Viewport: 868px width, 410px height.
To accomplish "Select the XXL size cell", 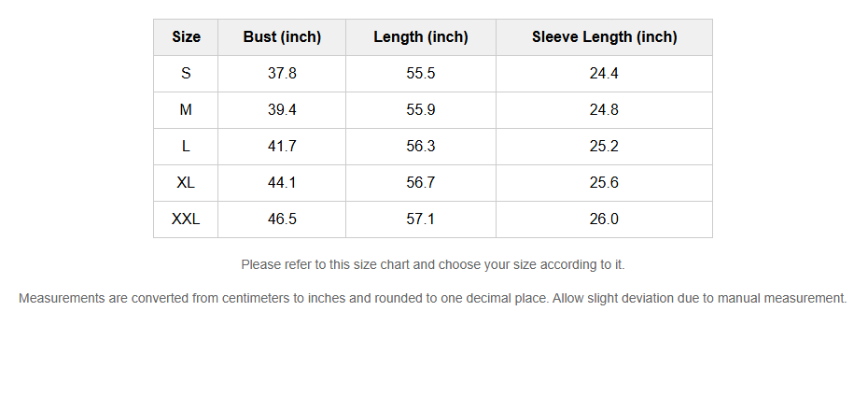I will coord(186,219).
